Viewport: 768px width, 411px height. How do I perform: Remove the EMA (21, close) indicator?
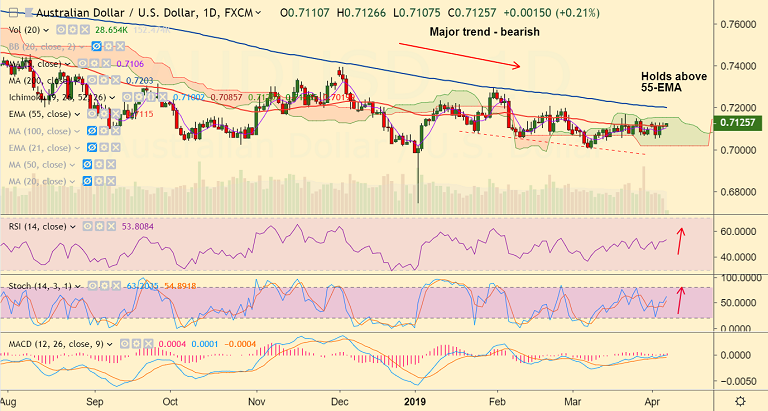click(116, 147)
